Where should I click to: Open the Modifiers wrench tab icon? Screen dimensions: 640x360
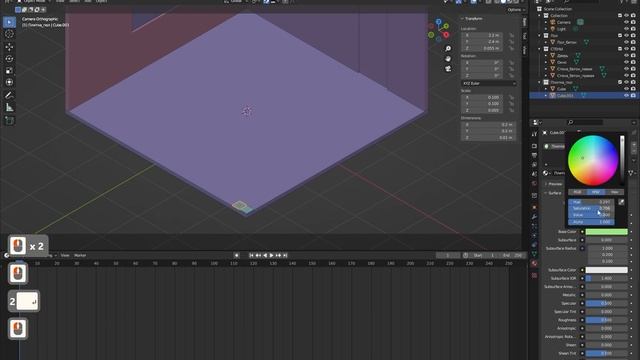coord(534,216)
